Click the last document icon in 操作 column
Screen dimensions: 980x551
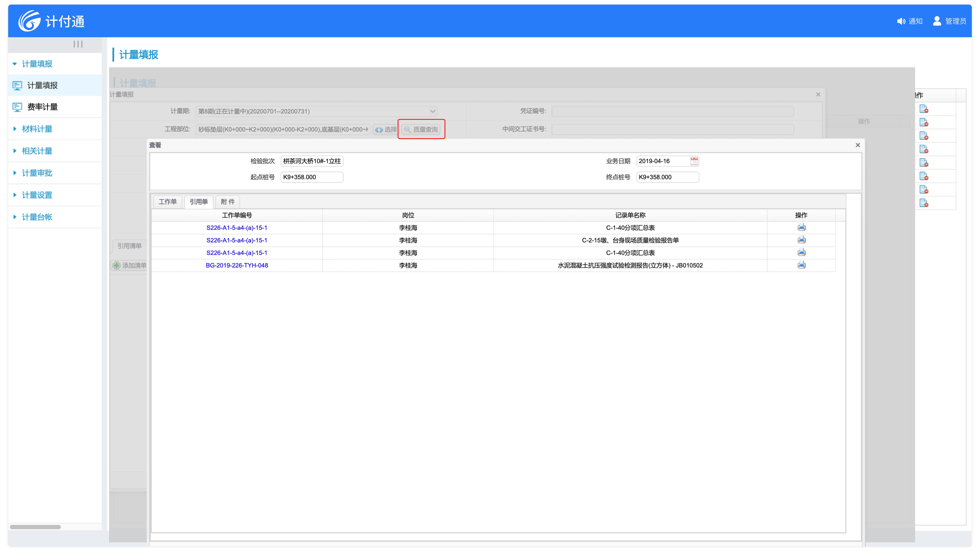(924, 203)
